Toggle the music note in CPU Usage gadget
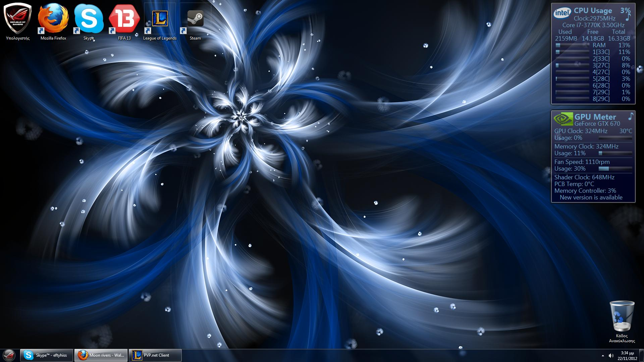644x362 pixels. pyautogui.click(x=628, y=18)
